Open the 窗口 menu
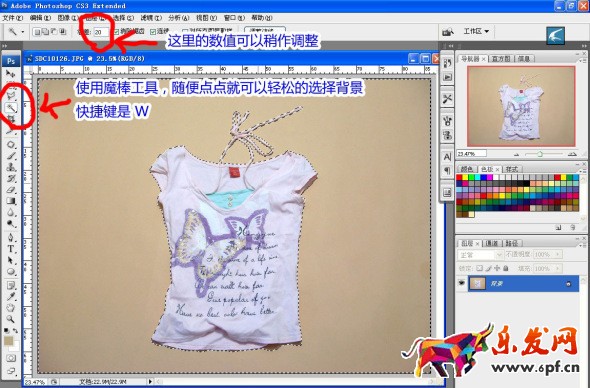This screenshot has height=388, width=590. [234, 18]
